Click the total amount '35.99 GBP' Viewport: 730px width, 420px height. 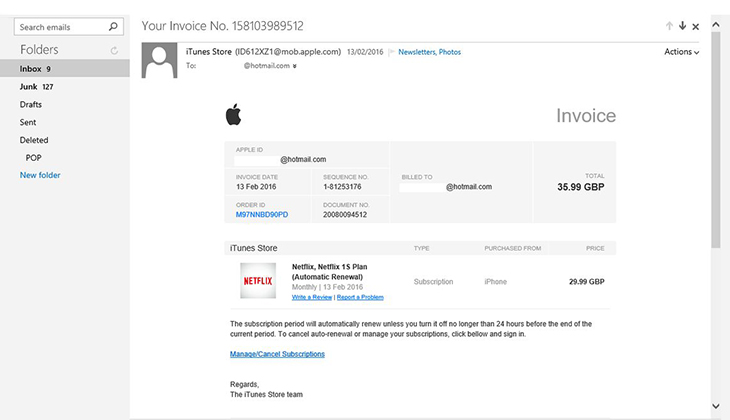pyautogui.click(x=581, y=187)
